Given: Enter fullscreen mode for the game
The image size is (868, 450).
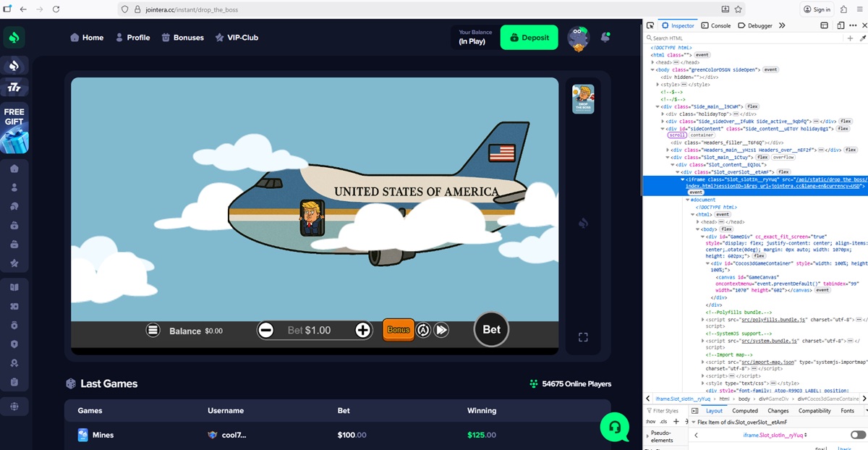Looking at the screenshot, I should (584, 337).
